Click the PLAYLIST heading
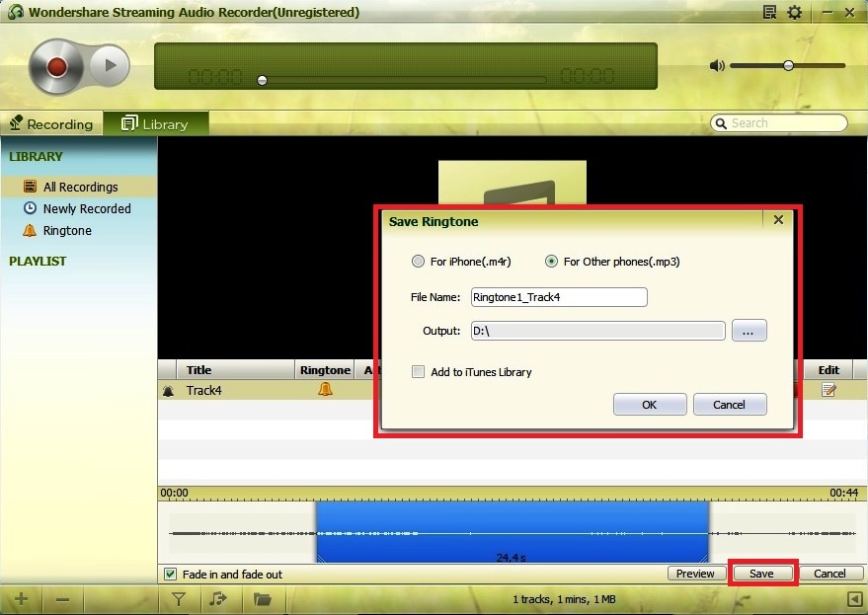The width and height of the screenshot is (868, 615). (x=38, y=261)
